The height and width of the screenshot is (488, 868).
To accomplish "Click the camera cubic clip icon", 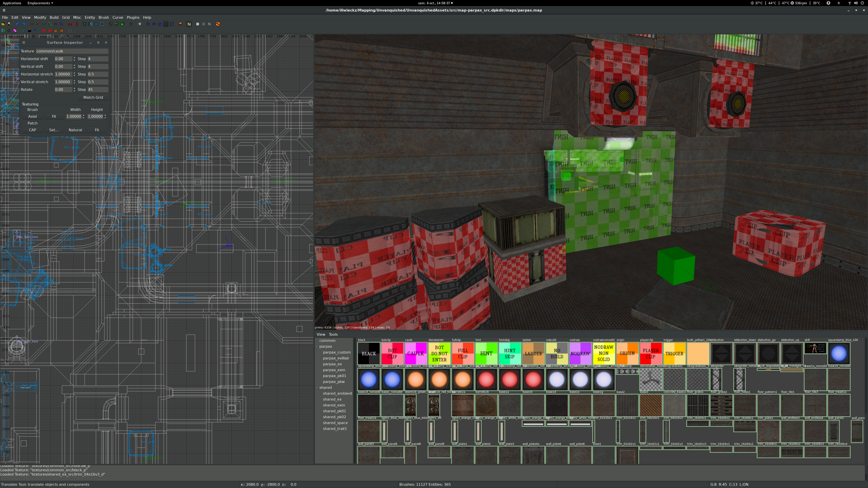I will (140, 24).
